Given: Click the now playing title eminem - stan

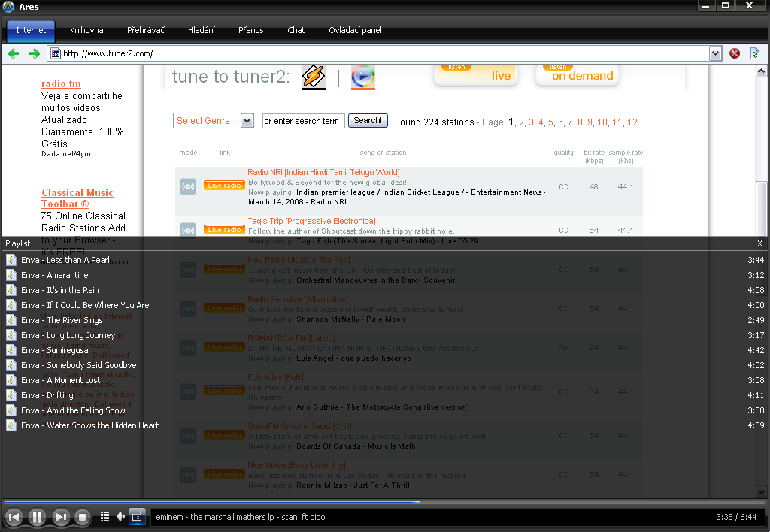Looking at the screenshot, I should pos(241,517).
